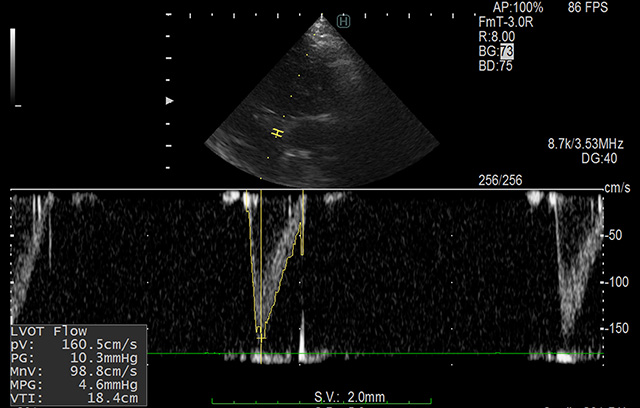Click the 86 FPS frame rate readout

589,7
